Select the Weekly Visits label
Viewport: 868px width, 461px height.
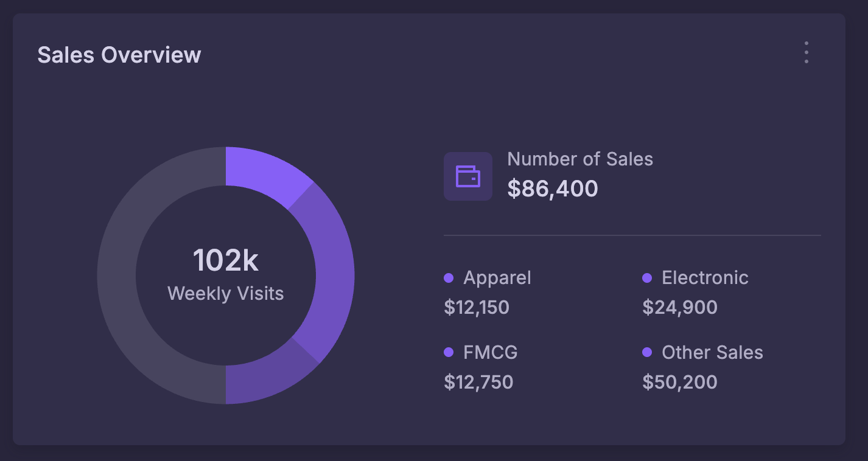225,294
